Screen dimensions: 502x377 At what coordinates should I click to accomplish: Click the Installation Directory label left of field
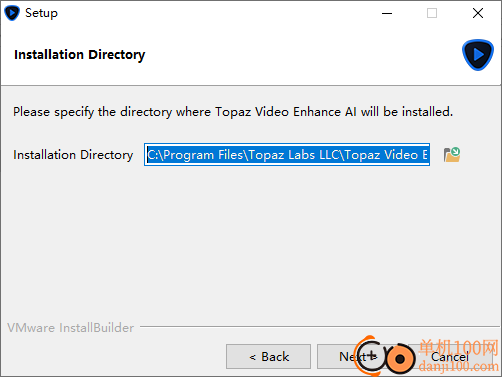(73, 155)
